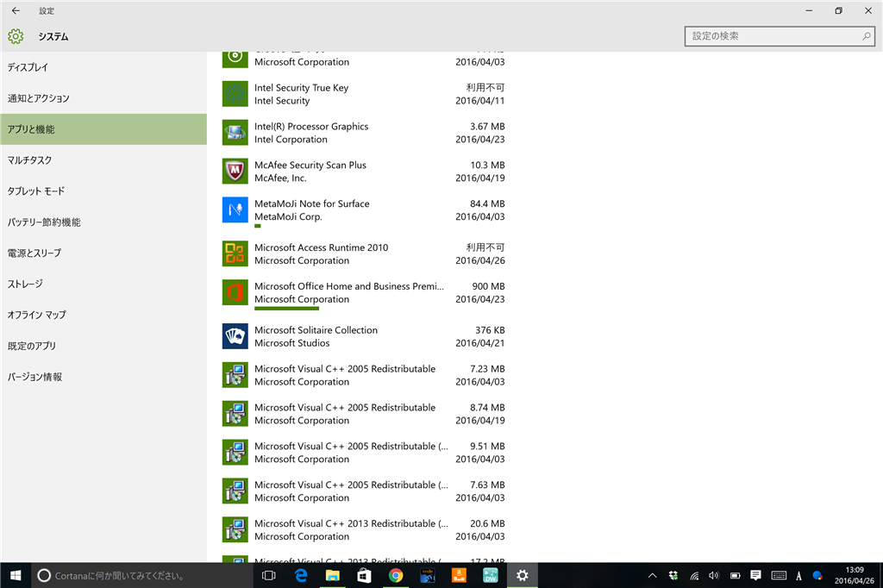883x588 pixels.
Task: Open the Dropbox tray icon
Action: click(x=673, y=576)
